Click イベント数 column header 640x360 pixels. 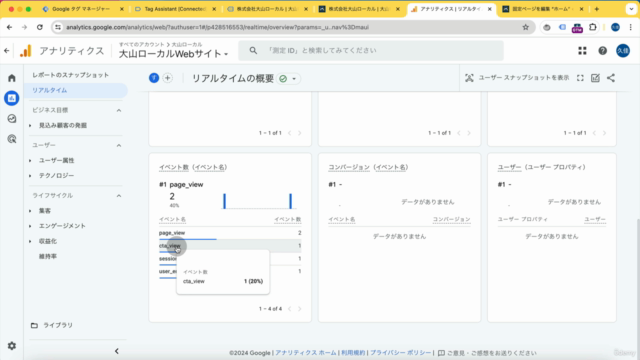[287, 220]
